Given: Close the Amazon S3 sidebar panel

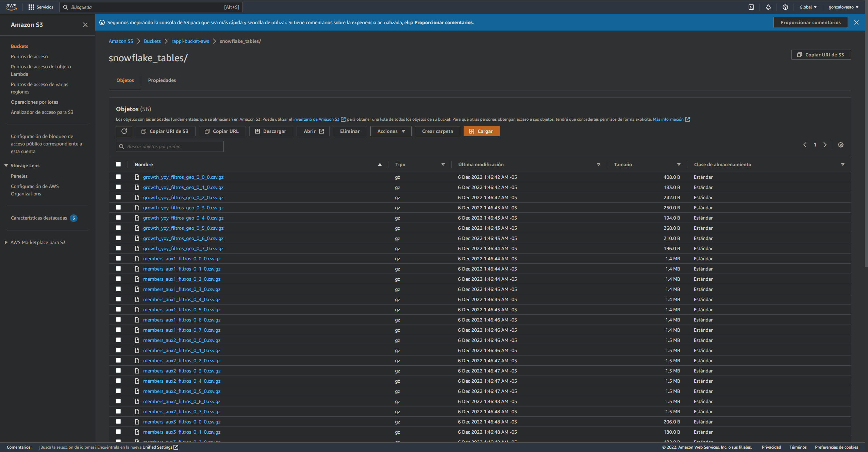Looking at the screenshot, I should click(85, 25).
